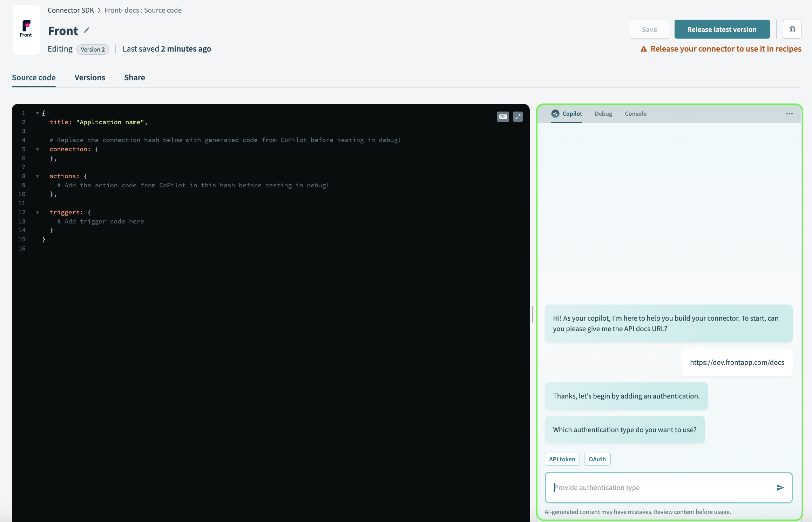Navigate back via Connector SDK breadcrumb

[71, 10]
